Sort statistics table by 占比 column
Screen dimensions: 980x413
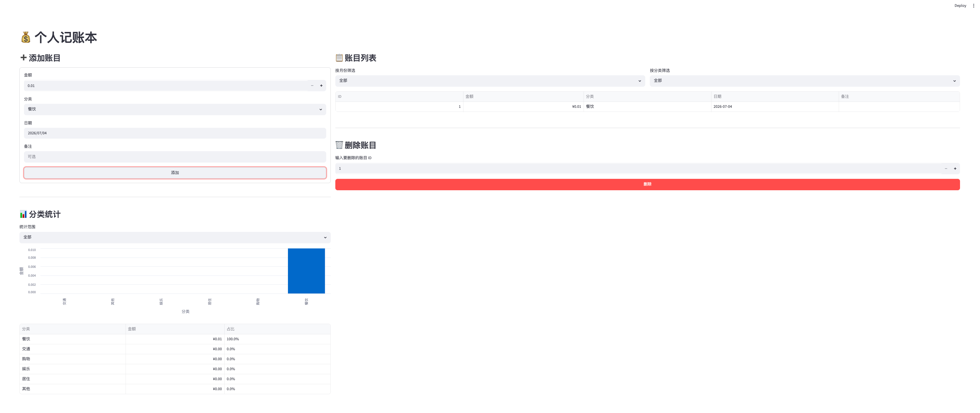[277, 329]
